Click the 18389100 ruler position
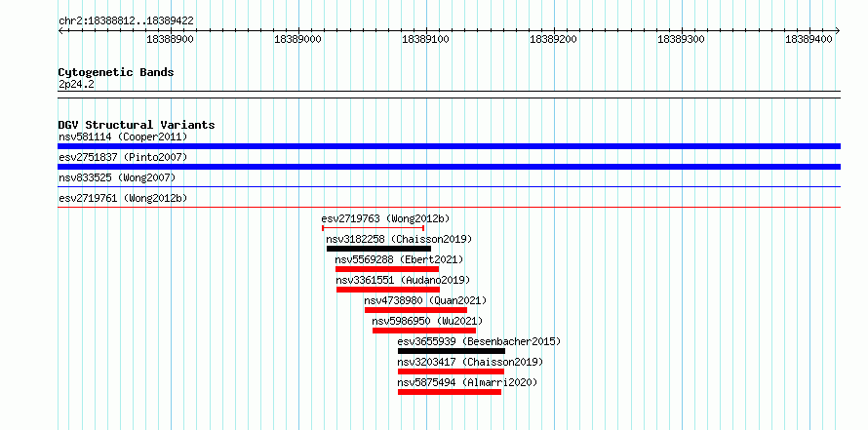Image resolution: width=868 pixels, height=430 pixels. tap(425, 39)
